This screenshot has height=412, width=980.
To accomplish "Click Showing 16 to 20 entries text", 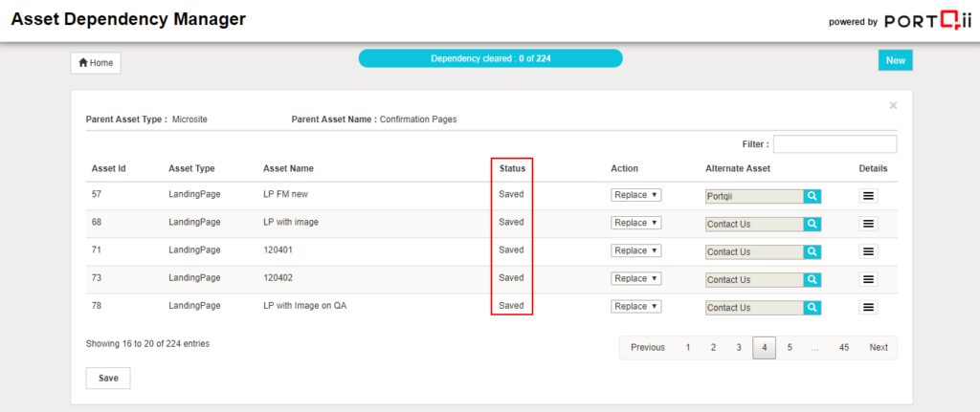I will (x=147, y=343).
